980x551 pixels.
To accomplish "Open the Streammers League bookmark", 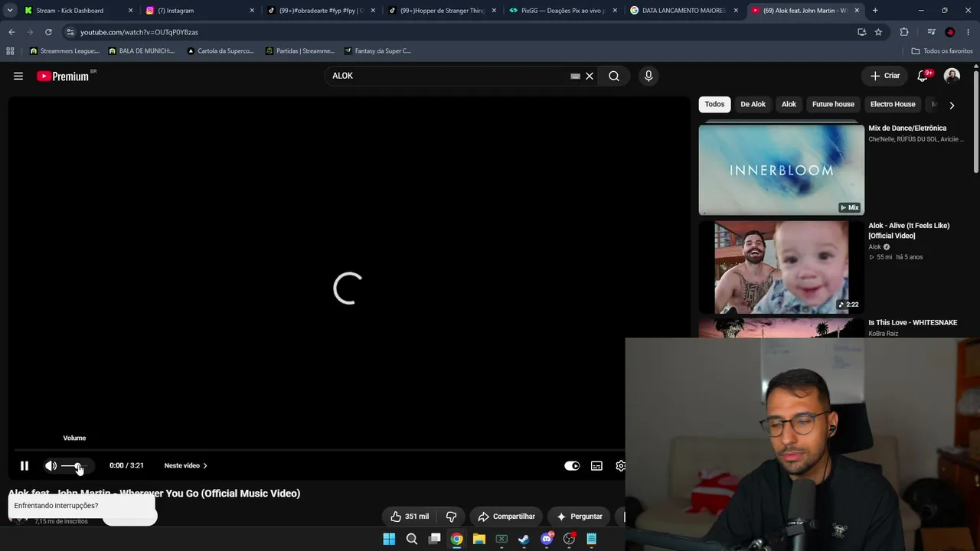I will pos(65,51).
